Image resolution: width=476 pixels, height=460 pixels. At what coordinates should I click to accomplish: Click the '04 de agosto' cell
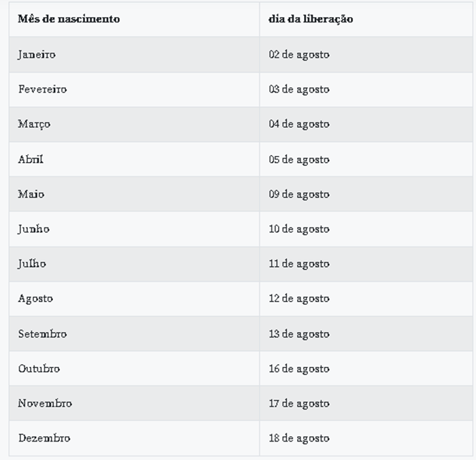pos(299,125)
